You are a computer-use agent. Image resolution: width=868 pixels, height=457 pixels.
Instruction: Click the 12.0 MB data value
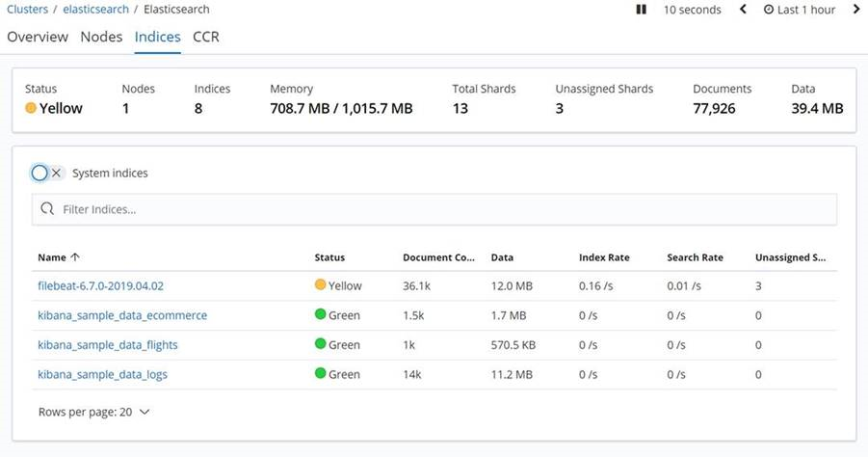point(512,285)
